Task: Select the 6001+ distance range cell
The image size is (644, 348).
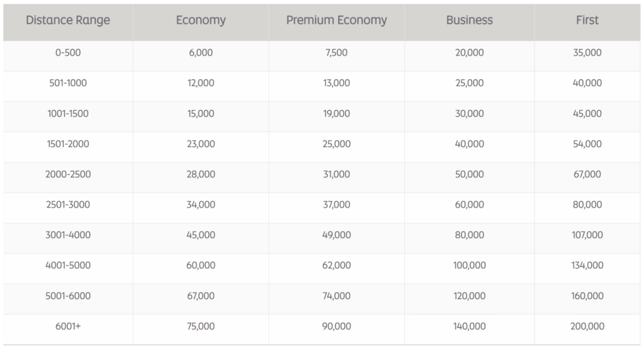Action: point(68,327)
